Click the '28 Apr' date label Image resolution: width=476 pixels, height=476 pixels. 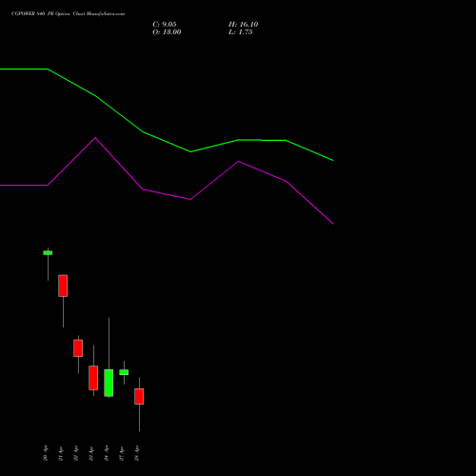137,453
